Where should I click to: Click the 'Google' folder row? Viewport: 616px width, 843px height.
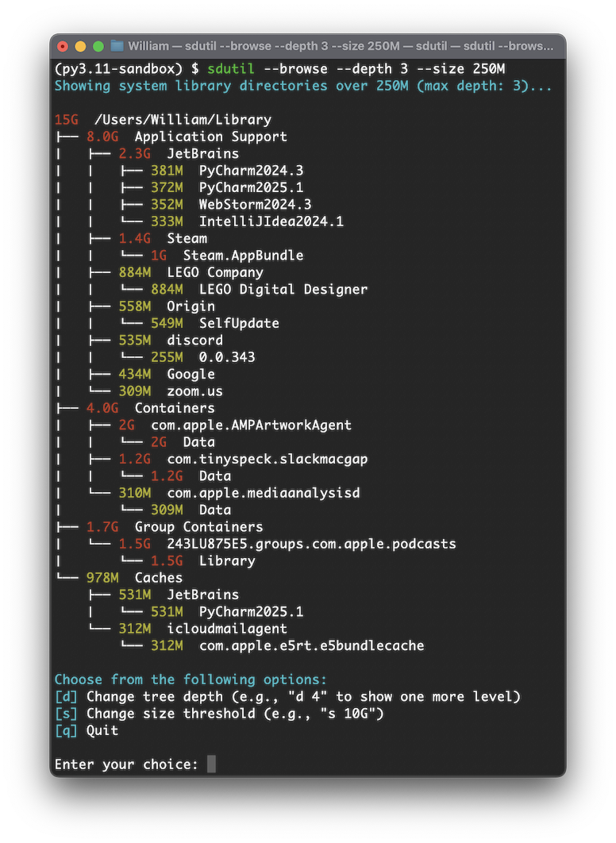click(167, 374)
